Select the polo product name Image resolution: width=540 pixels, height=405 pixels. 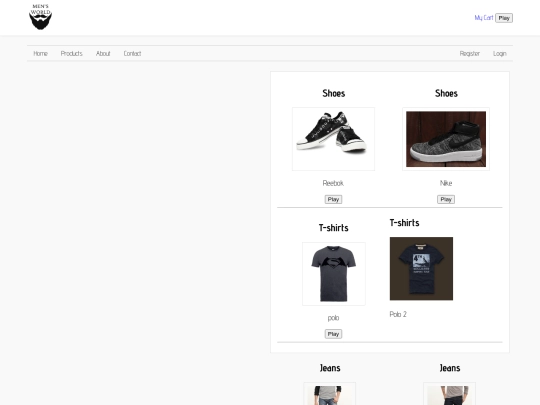333,318
